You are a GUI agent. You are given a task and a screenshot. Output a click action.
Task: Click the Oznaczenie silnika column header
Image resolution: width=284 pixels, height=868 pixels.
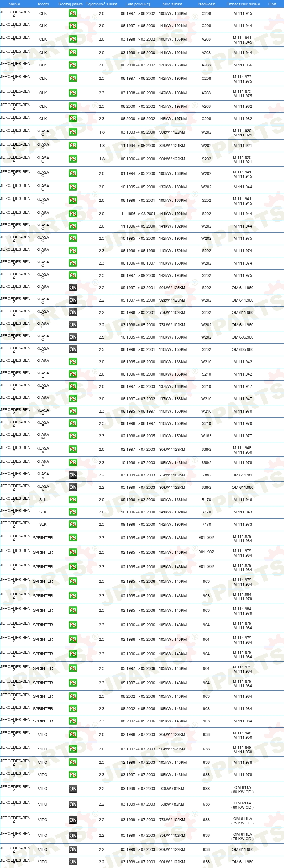tap(243, 4)
